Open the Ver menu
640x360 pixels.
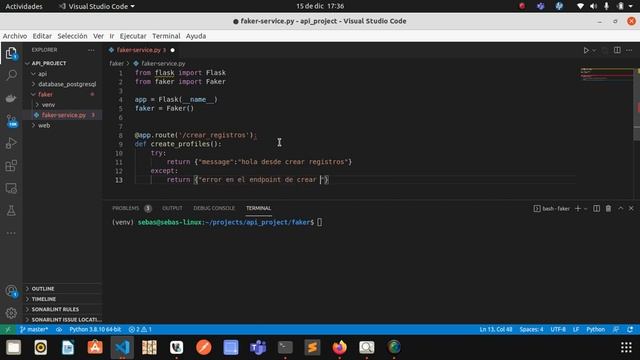pos(98,36)
